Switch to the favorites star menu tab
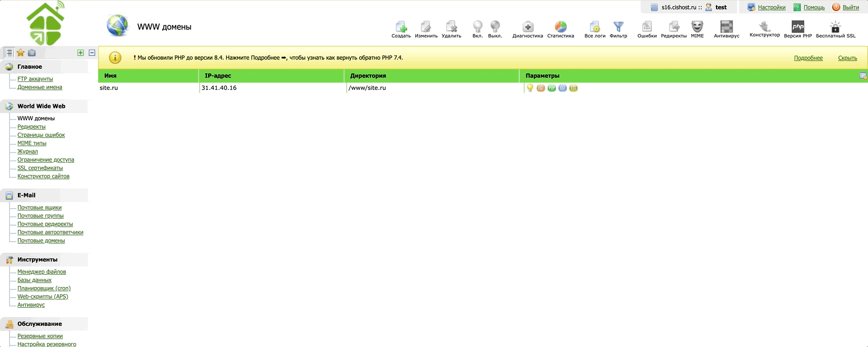 coord(21,53)
